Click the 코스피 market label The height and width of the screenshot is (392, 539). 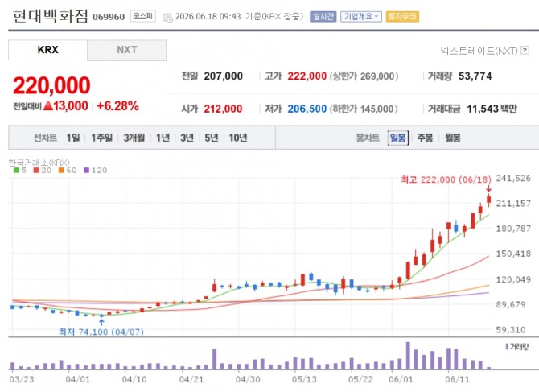point(143,16)
